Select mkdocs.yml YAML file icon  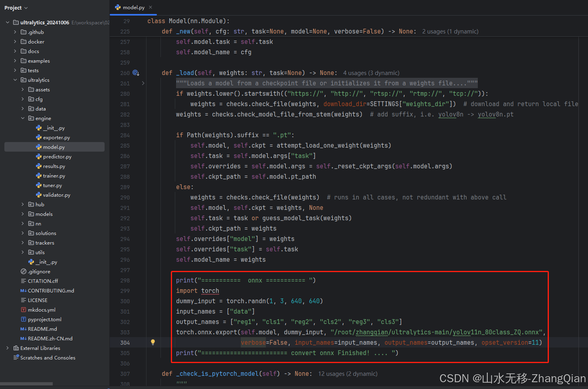(x=24, y=310)
